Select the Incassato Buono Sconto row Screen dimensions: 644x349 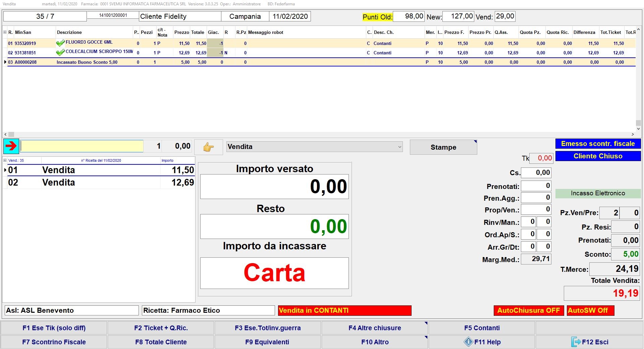coord(87,62)
